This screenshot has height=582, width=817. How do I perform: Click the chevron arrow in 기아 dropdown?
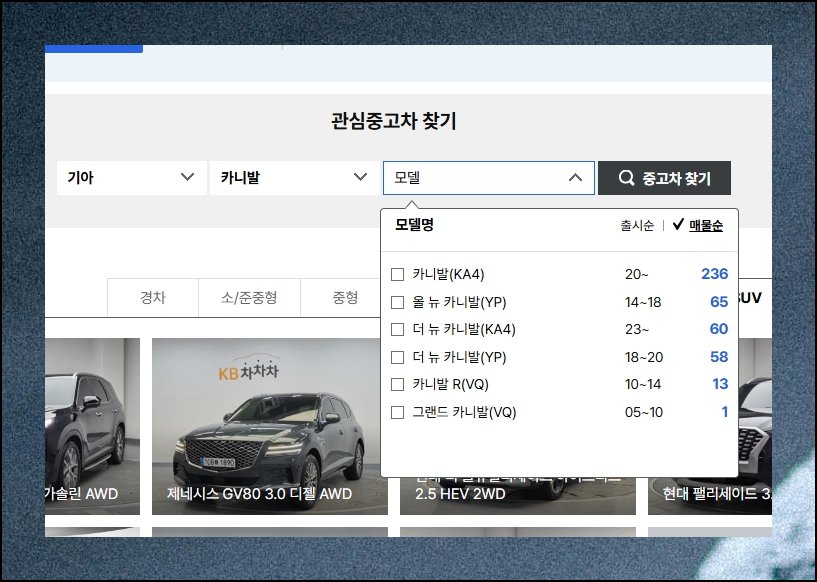click(x=187, y=177)
